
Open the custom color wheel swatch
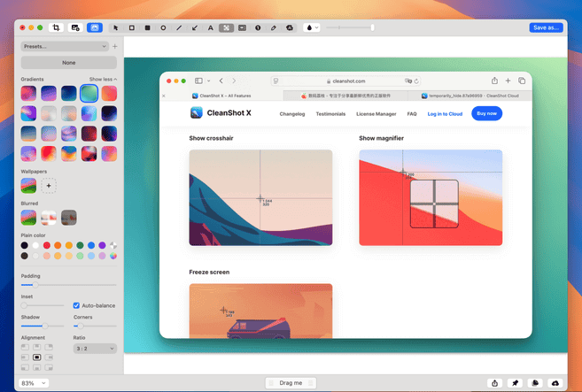pos(113,256)
